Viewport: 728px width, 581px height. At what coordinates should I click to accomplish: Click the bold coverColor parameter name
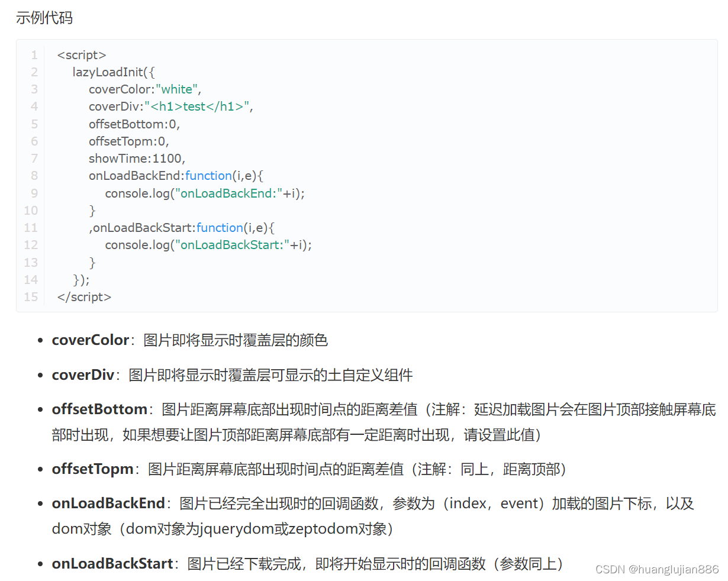coord(91,340)
